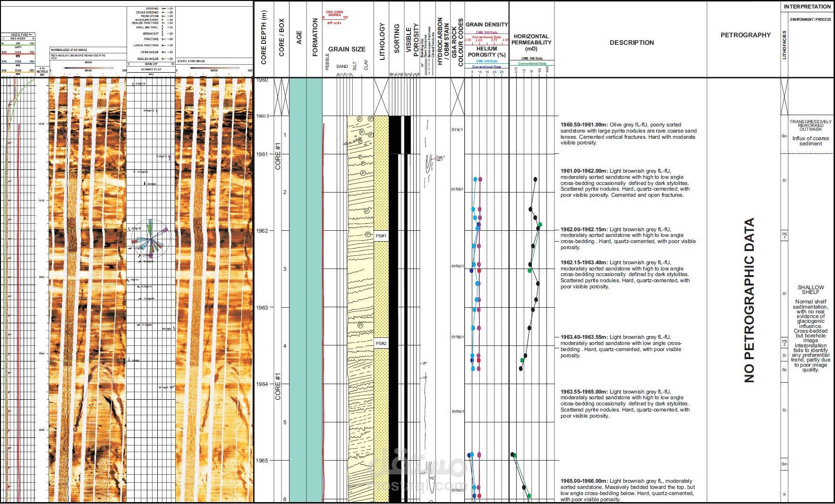Click the 1965.00-1966.00m description heading
835x504 pixels.
click(584, 481)
